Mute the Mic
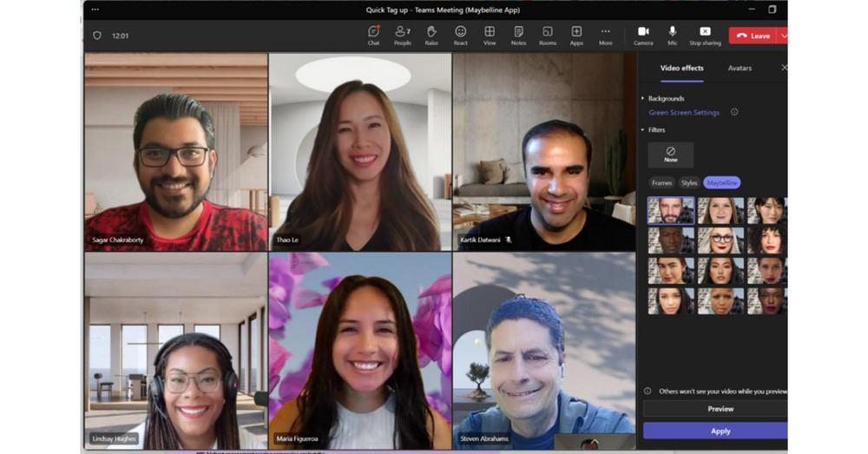The width and height of the screenshot is (868, 454). 672,36
